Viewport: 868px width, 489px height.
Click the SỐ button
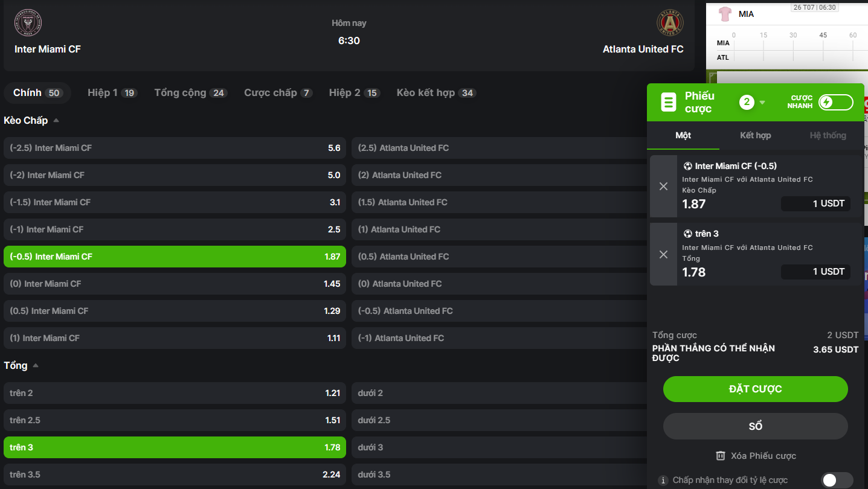[755, 426]
